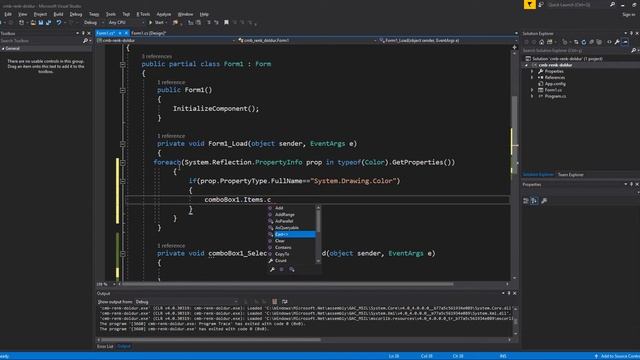
Task: Click the Clear All icon in the Output toolbar
Action: tap(275, 302)
